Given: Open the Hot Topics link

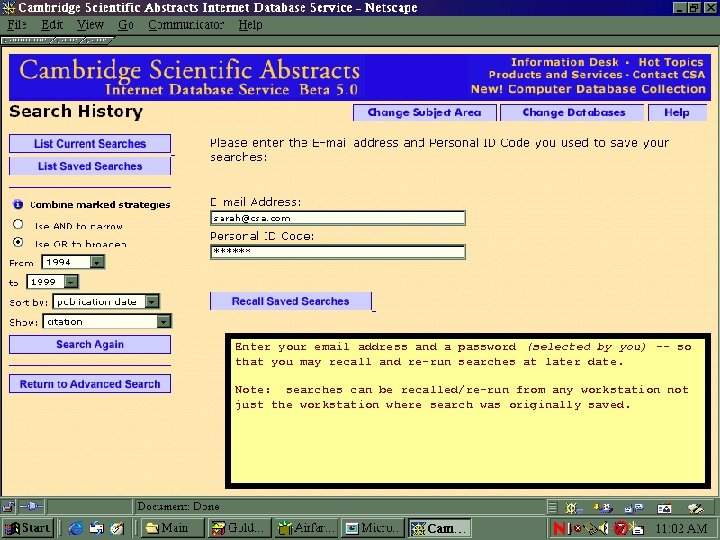Looking at the screenshot, I should pos(671,62).
